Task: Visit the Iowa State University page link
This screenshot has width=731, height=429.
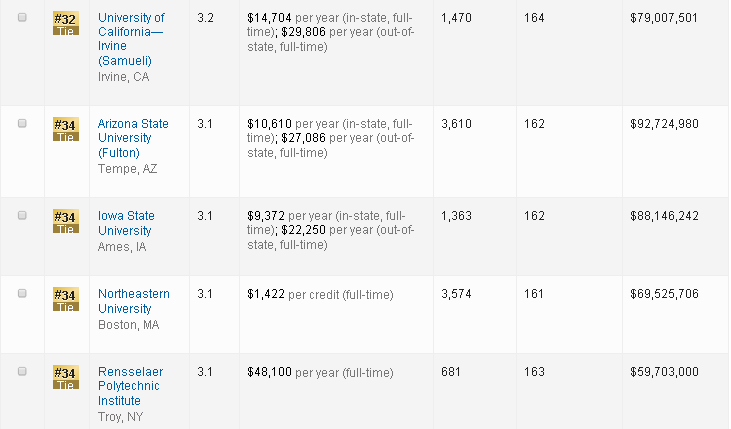Action: point(126,223)
